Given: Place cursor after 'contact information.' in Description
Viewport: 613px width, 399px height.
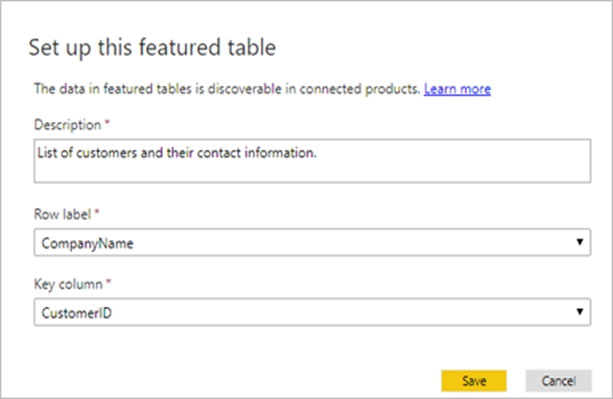Looking at the screenshot, I should coord(317,153).
